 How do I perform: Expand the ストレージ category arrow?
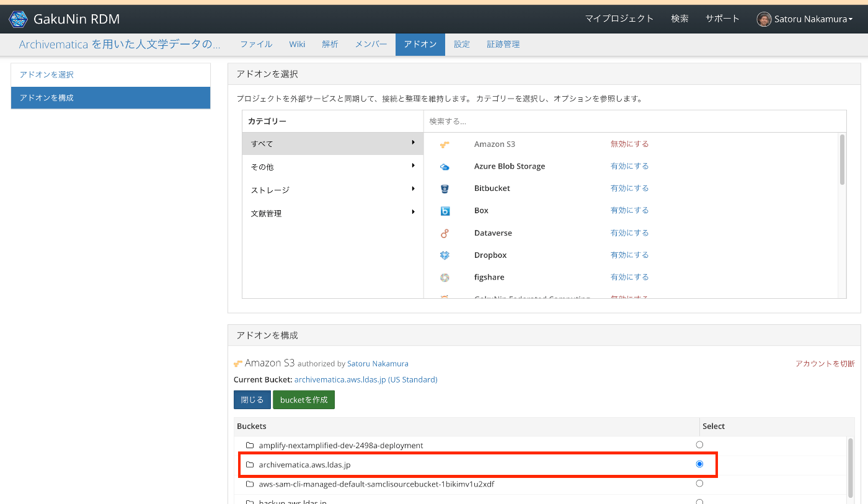coord(413,189)
